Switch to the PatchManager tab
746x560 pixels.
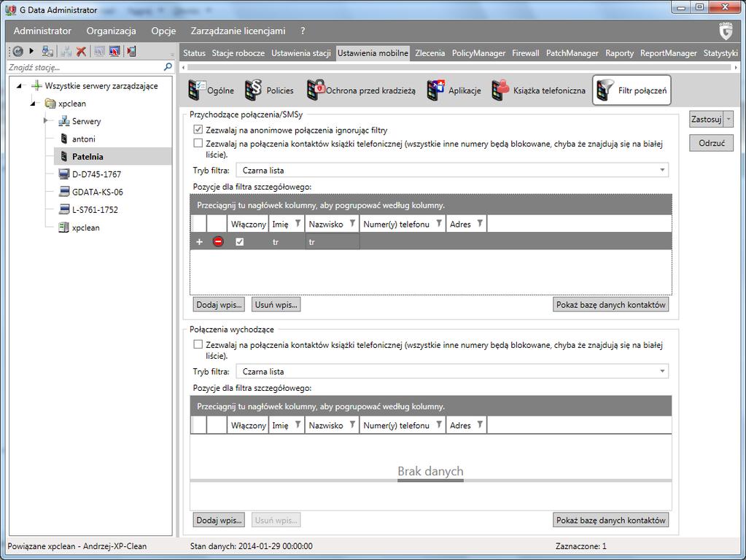[x=572, y=52]
